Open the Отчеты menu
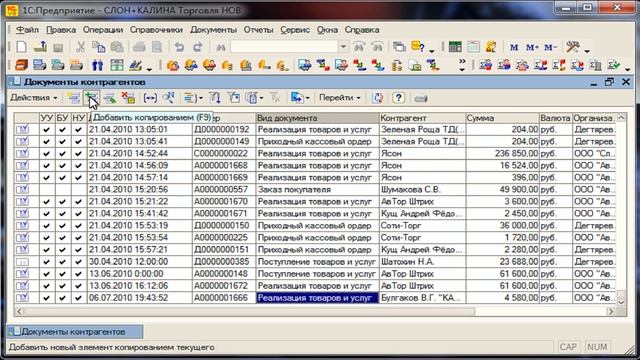Screen dimensions: 640x360 [x=258, y=30]
